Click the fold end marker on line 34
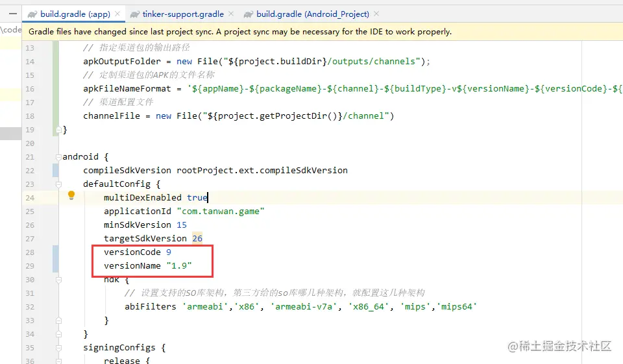 (59, 334)
